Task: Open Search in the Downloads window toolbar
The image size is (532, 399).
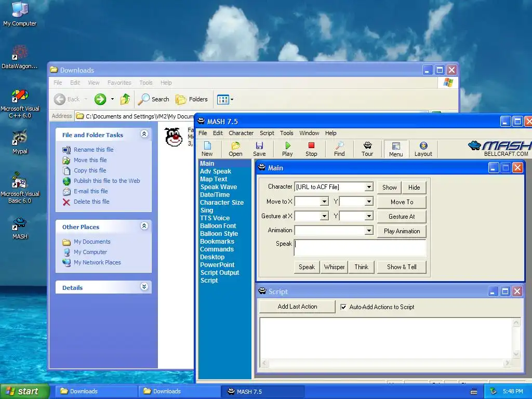Action: [153, 99]
